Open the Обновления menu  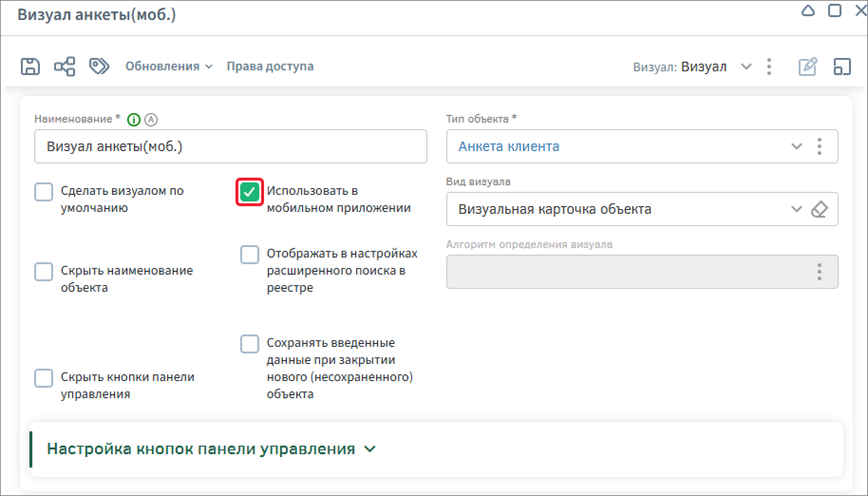pos(169,67)
